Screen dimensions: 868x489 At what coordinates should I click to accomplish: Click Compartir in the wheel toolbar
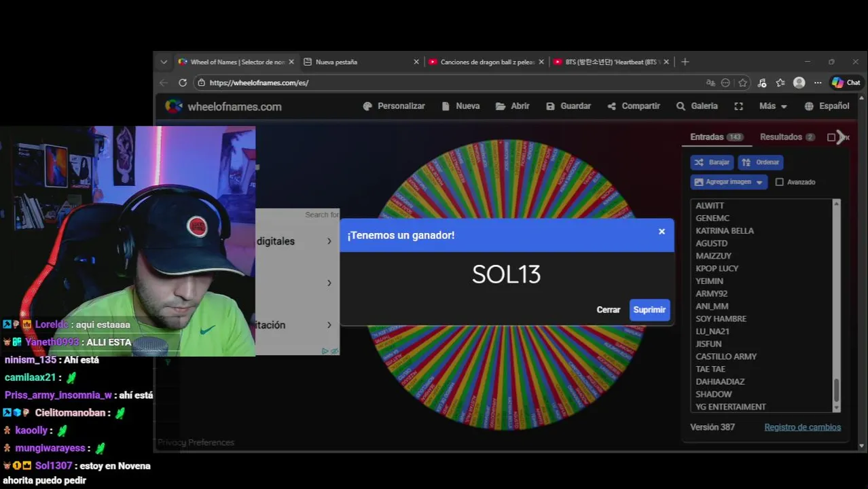point(634,106)
